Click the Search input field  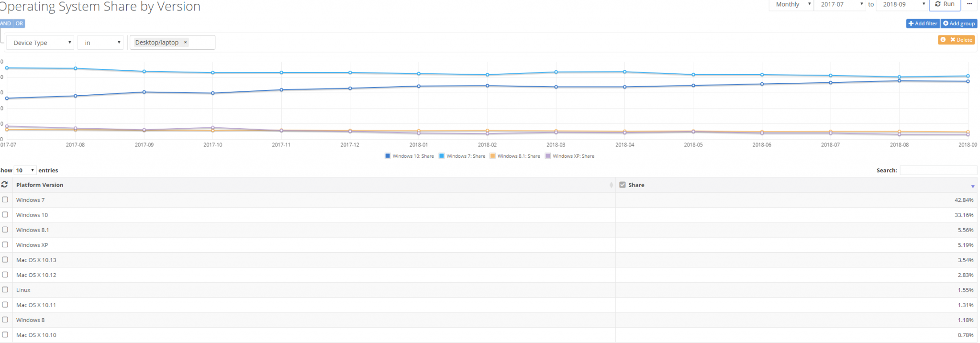tap(938, 170)
